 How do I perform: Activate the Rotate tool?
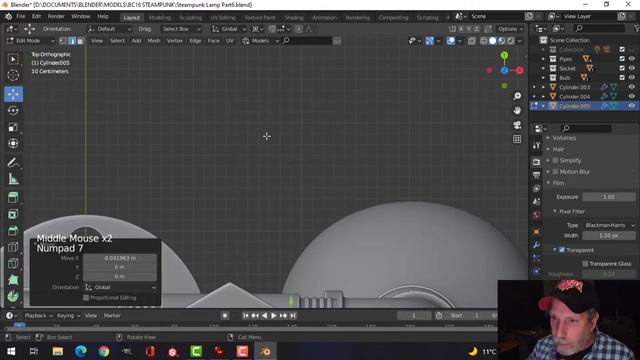(x=13, y=111)
